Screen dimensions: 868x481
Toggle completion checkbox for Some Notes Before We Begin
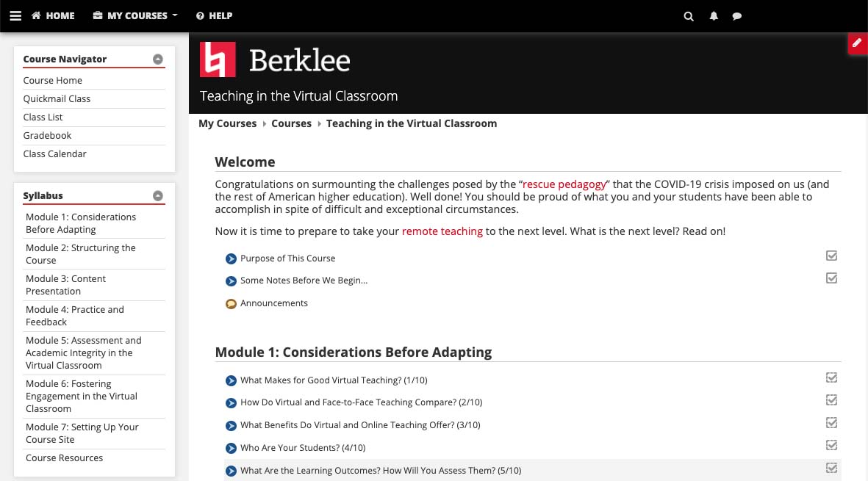pyautogui.click(x=831, y=278)
